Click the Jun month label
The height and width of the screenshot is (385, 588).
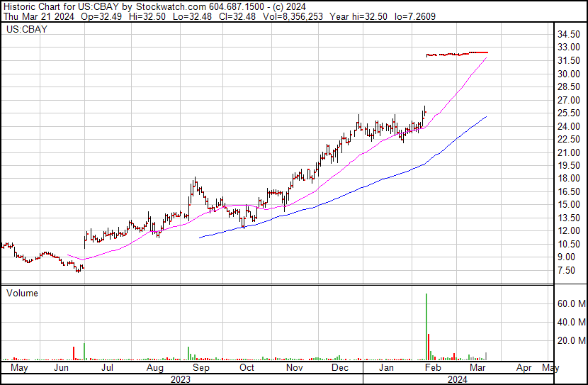[x=63, y=369]
